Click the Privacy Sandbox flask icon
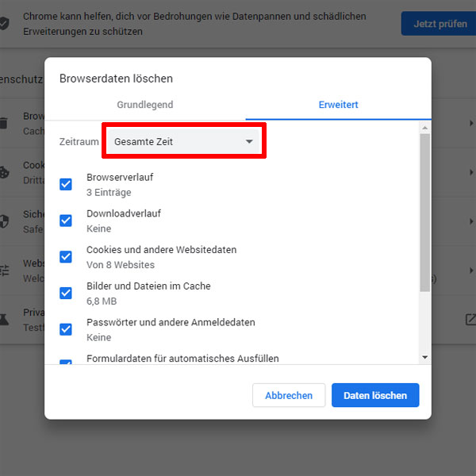 [x=4, y=319]
